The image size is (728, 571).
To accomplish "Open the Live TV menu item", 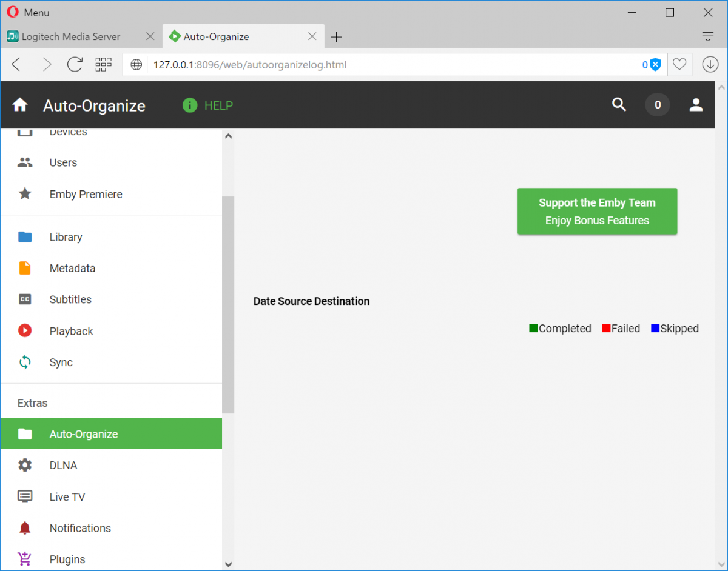I will click(111, 496).
